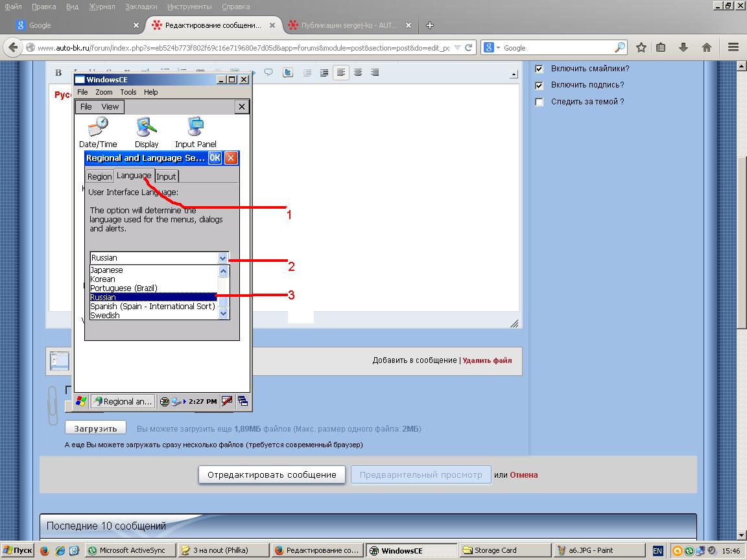Open the WindowsCE Zoom menu
This screenshot has height=560, width=747.
click(104, 92)
